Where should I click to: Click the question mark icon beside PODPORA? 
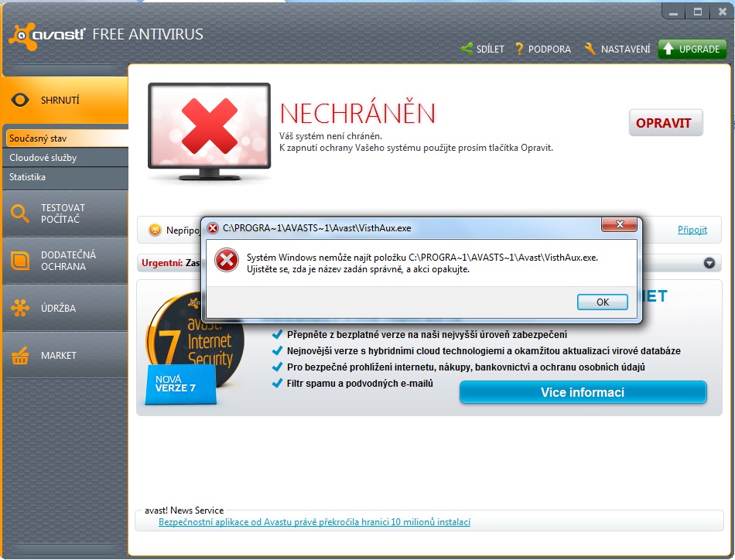(x=519, y=48)
